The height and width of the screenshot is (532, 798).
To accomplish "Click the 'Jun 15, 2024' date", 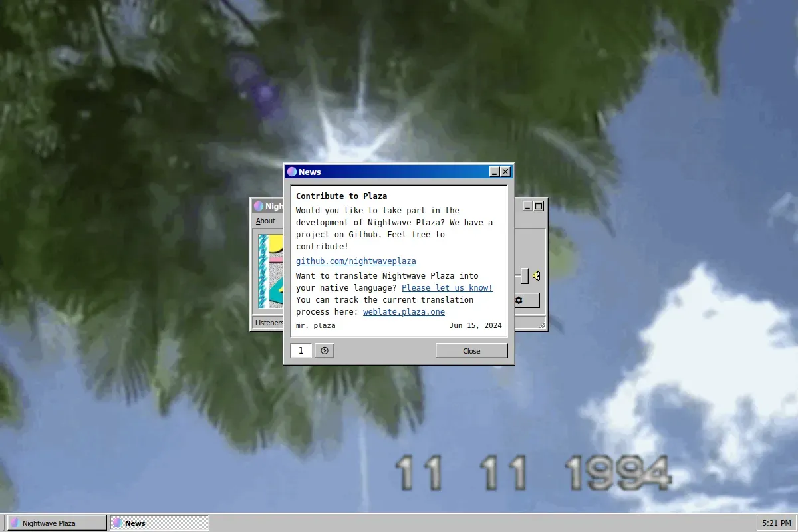I will pos(475,325).
